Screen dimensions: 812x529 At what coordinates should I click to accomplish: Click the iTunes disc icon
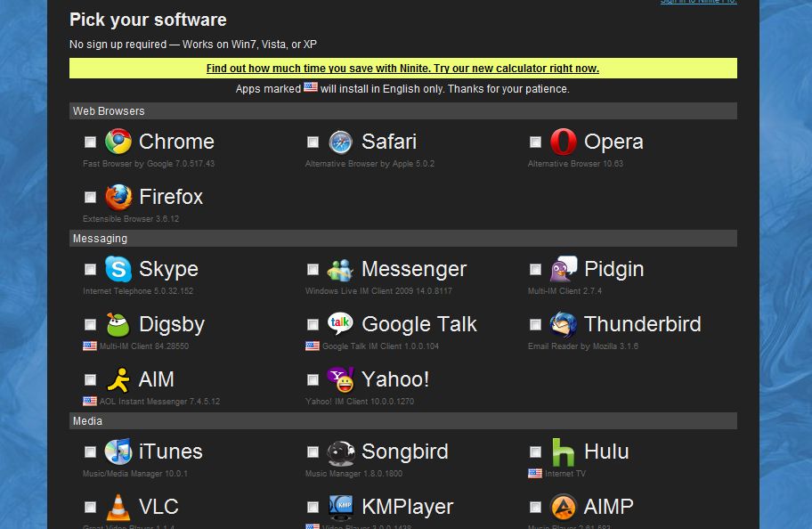[x=118, y=452]
